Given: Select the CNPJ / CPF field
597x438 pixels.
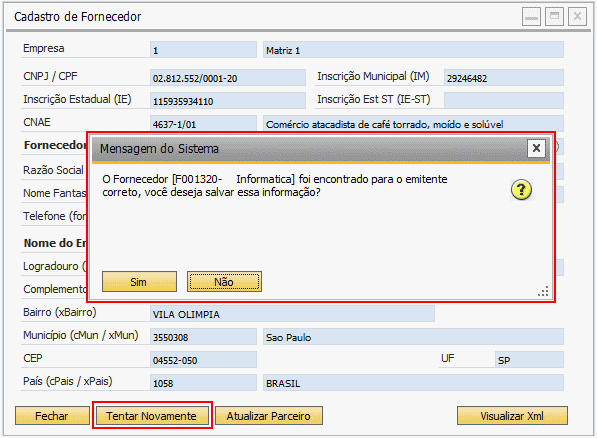Looking at the screenshot, I should pos(228,78).
